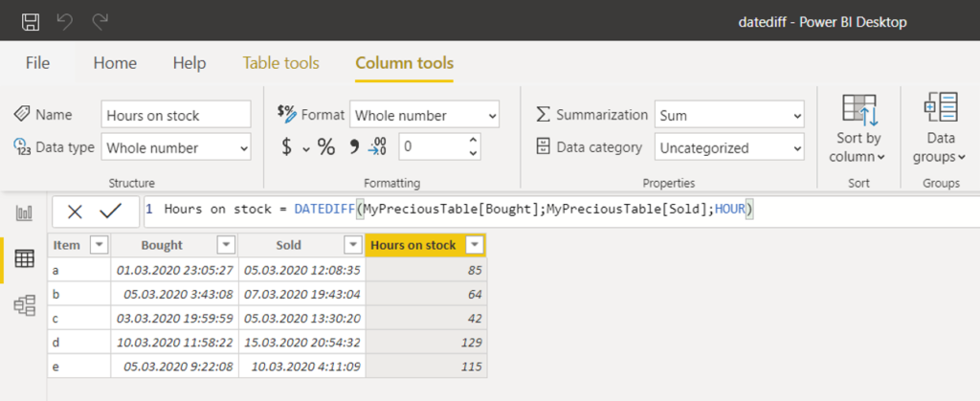The image size is (980, 401).
Task: Apply currency format with dollar icon
Action: coord(287,147)
